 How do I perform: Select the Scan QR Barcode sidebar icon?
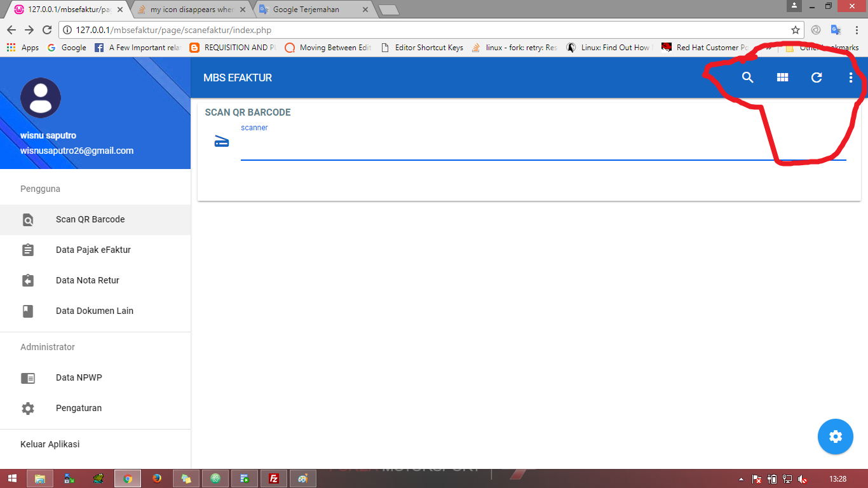pyautogui.click(x=28, y=219)
